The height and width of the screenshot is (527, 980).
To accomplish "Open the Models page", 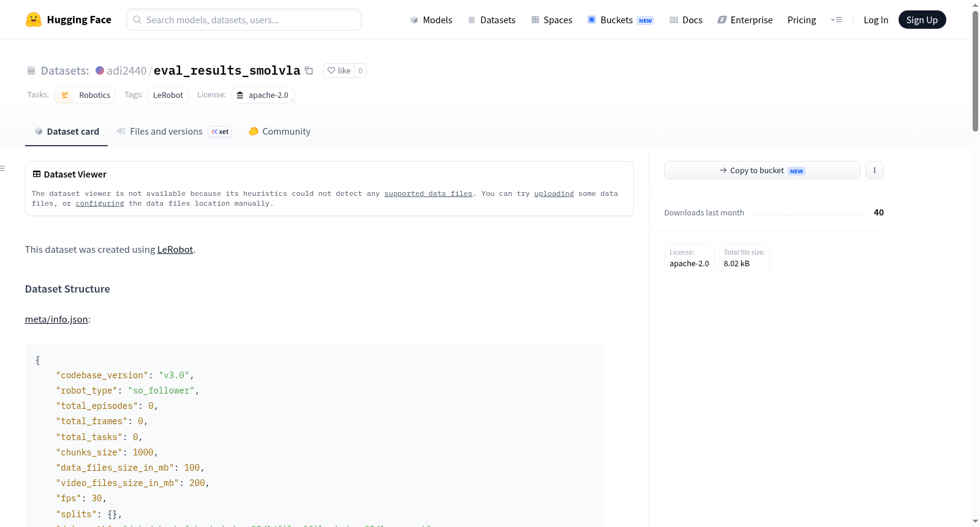I will click(431, 20).
